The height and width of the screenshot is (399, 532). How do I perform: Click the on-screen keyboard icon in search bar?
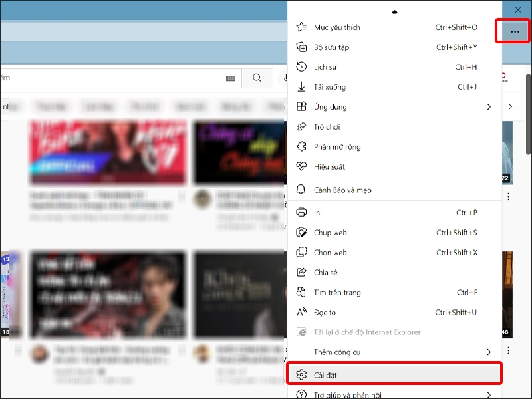click(230, 78)
